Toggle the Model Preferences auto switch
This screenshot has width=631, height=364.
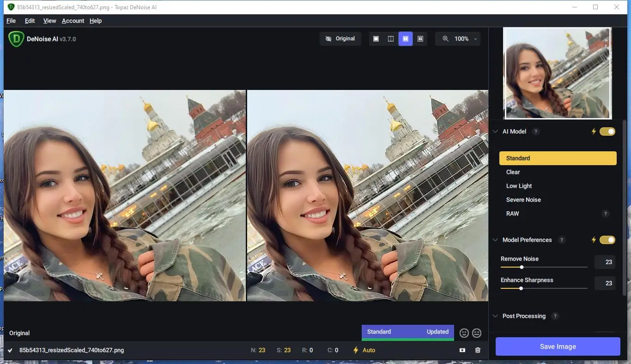(607, 240)
